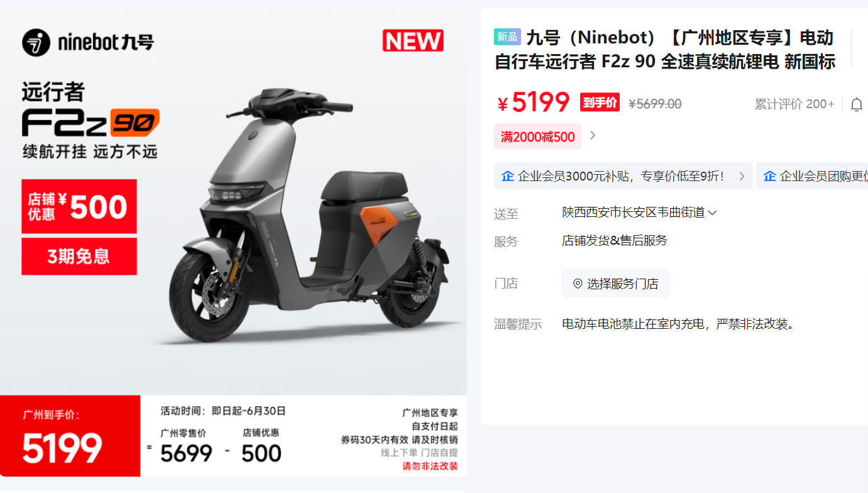The height and width of the screenshot is (493, 868).
Task: Click the 店铺优惠 ¥500 red banner
Action: click(x=79, y=206)
